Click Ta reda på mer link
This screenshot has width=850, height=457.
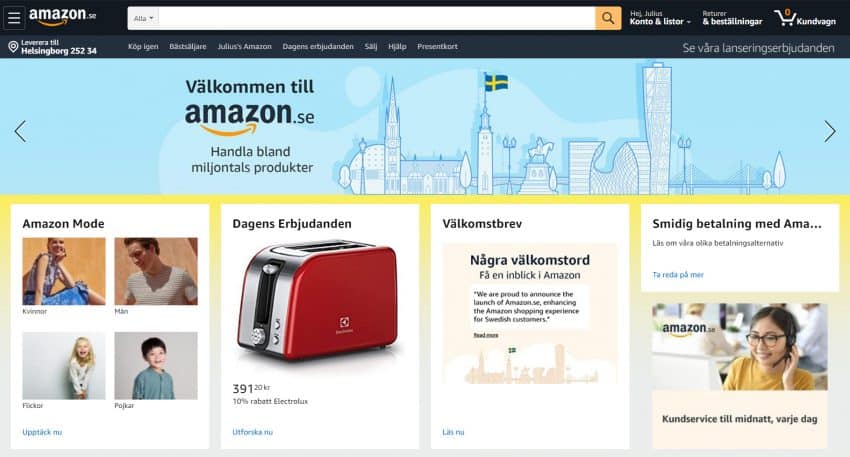(x=678, y=275)
